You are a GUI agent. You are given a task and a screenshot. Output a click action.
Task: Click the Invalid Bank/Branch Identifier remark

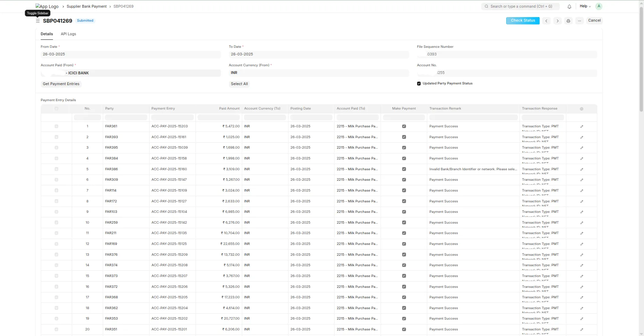tap(473, 169)
